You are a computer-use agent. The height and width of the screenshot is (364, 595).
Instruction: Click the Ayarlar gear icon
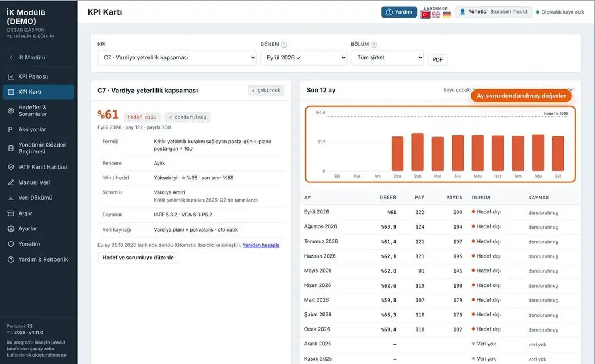[11, 229]
